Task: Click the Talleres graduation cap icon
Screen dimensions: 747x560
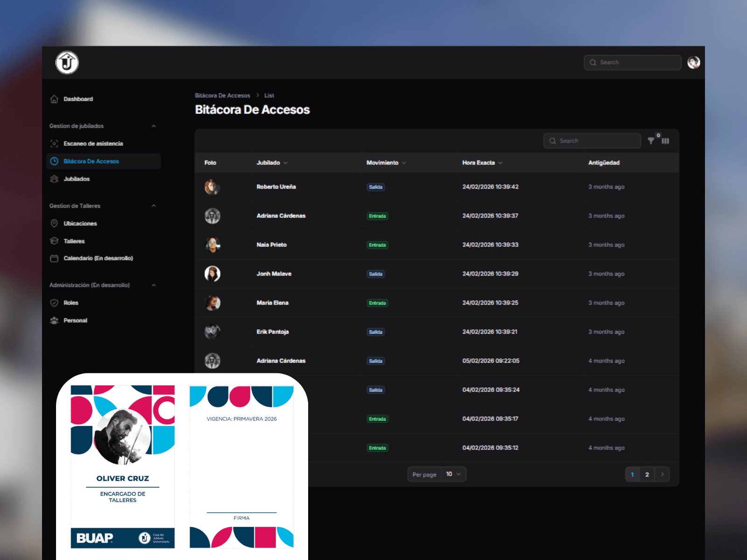Action: coord(54,241)
